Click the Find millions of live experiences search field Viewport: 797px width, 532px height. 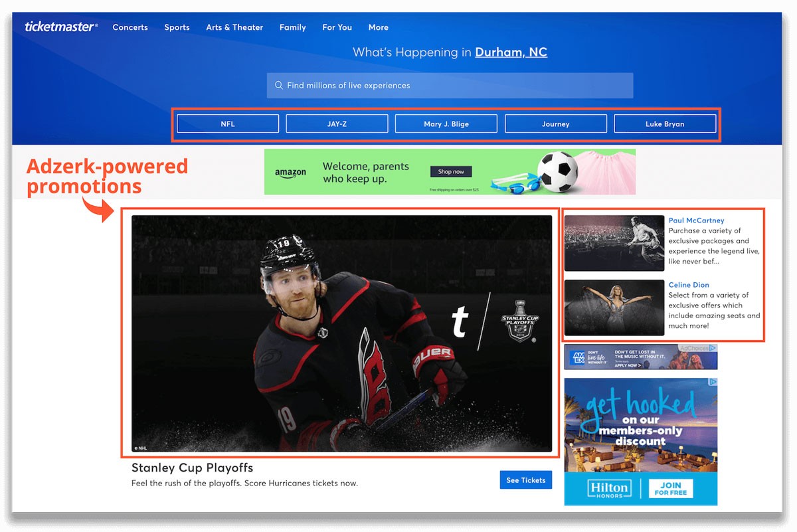tap(450, 86)
